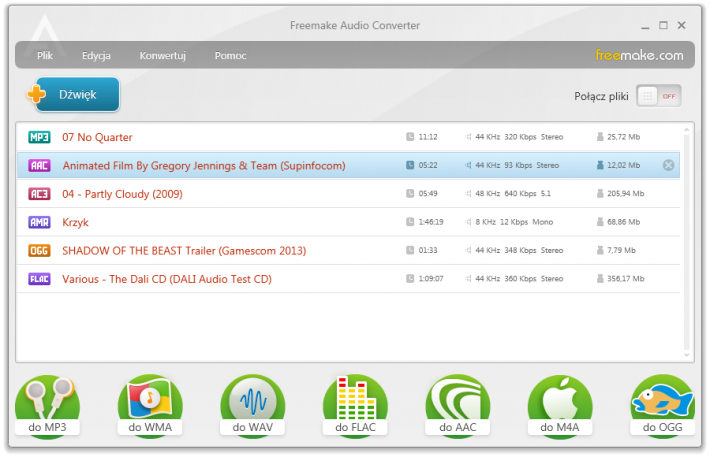
Task: Convert using the do M4A apple icon
Action: point(560,406)
